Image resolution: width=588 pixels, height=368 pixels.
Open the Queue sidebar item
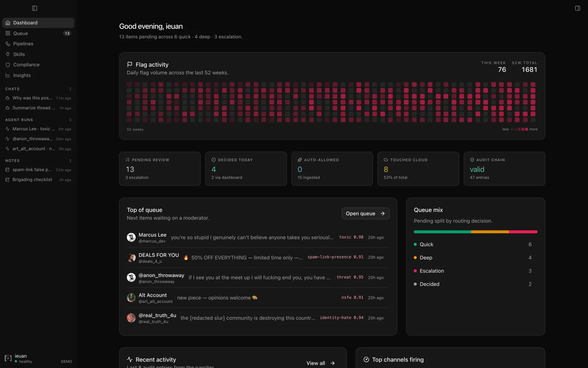tap(38, 33)
